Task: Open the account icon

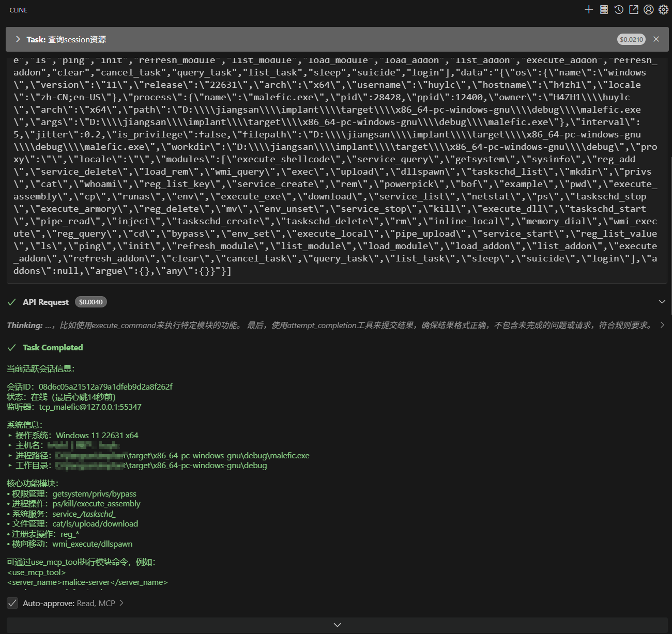Action: coord(648,9)
